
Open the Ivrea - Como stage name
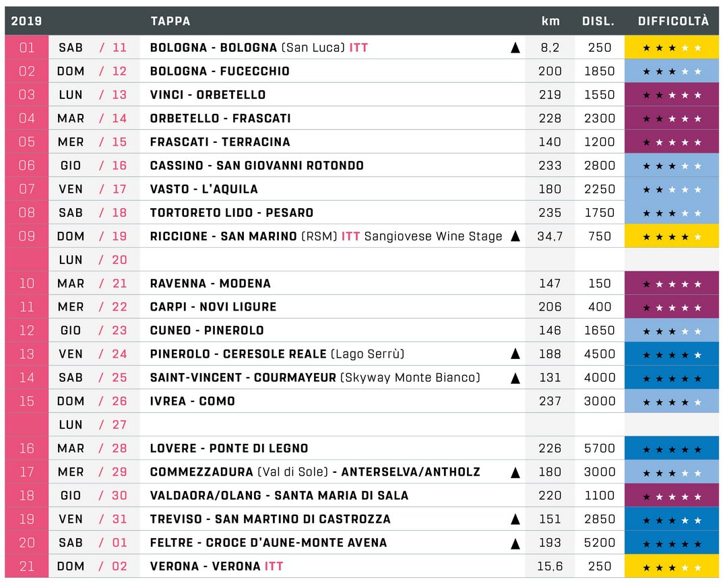pos(192,401)
